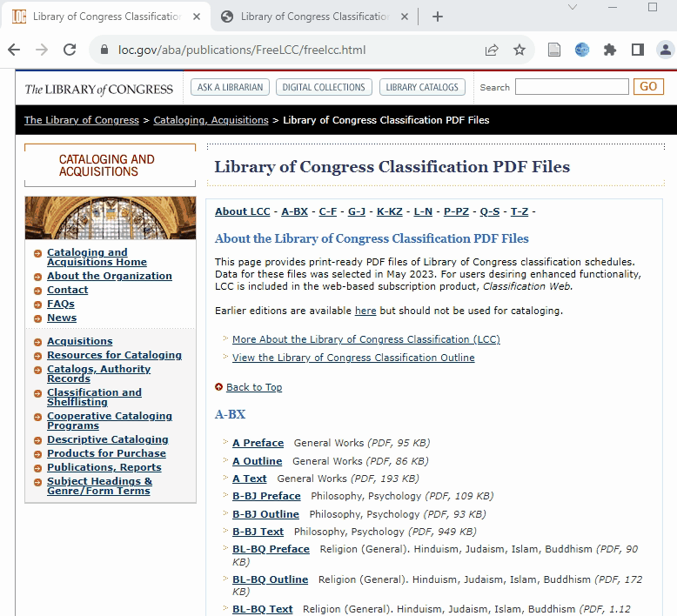Open the tab search chevron

[x=573, y=7]
